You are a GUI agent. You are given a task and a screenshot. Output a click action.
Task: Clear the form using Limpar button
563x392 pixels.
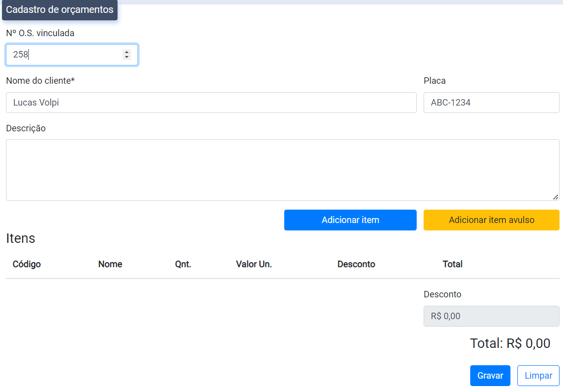pos(538,376)
